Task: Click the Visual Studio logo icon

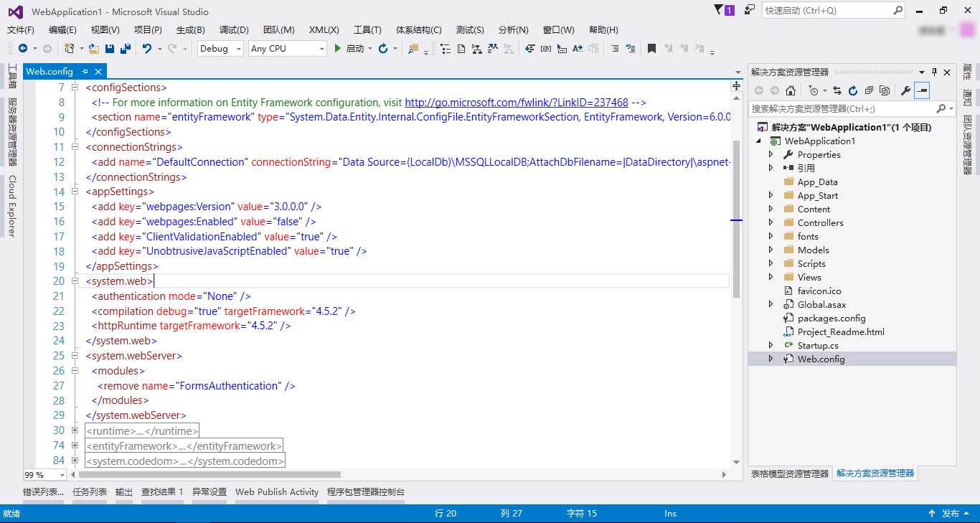Action: (x=15, y=11)
